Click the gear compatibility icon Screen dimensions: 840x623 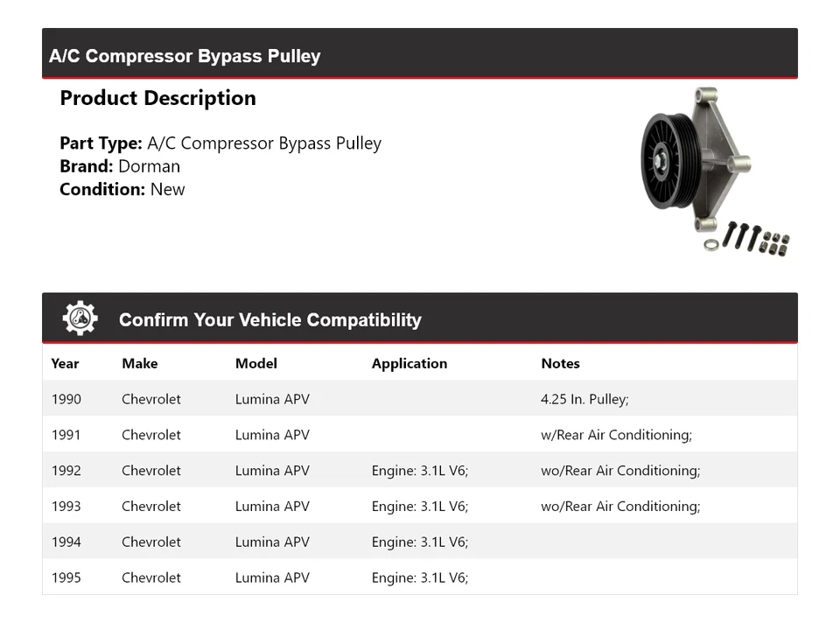tap(80, 318)
